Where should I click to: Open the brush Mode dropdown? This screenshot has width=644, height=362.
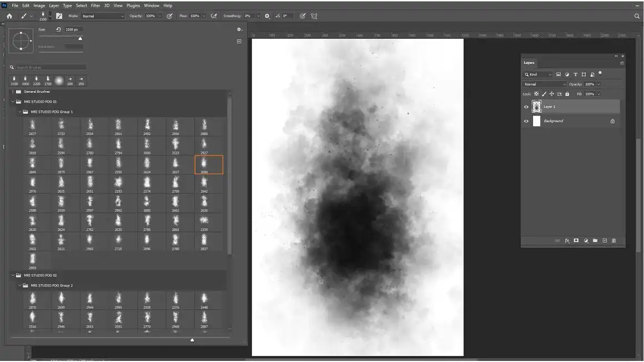[x=103, y=16]
